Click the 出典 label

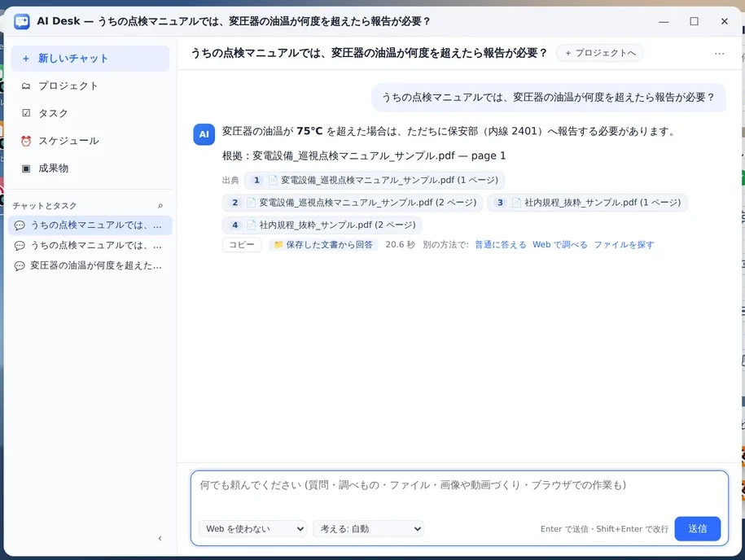[x=230, y=181]
